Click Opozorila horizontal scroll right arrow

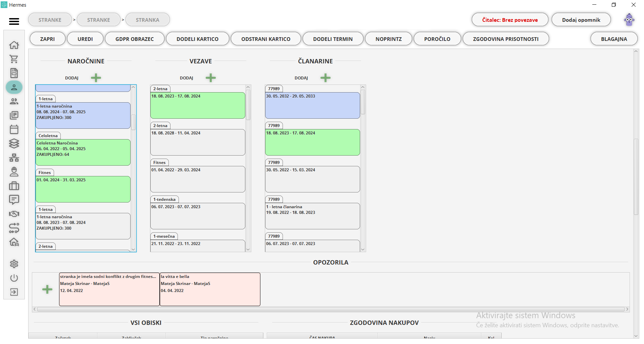(627, 309)
